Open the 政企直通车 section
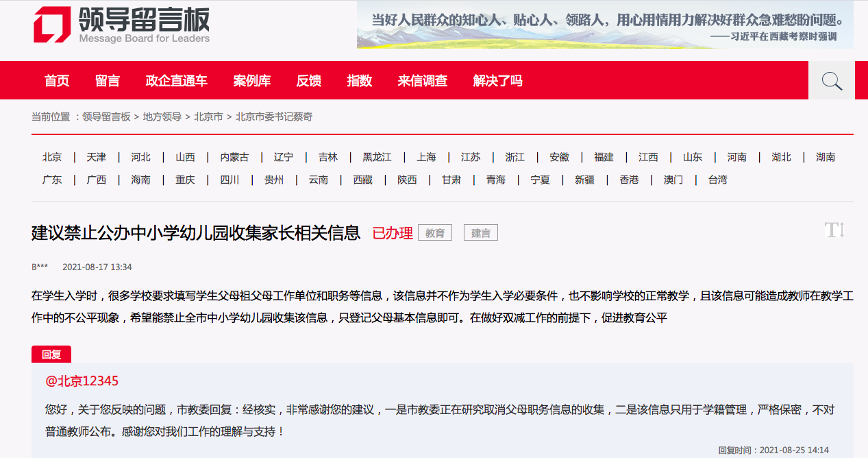The height and width of the screenshot is (458, 868). click(176, 80)
